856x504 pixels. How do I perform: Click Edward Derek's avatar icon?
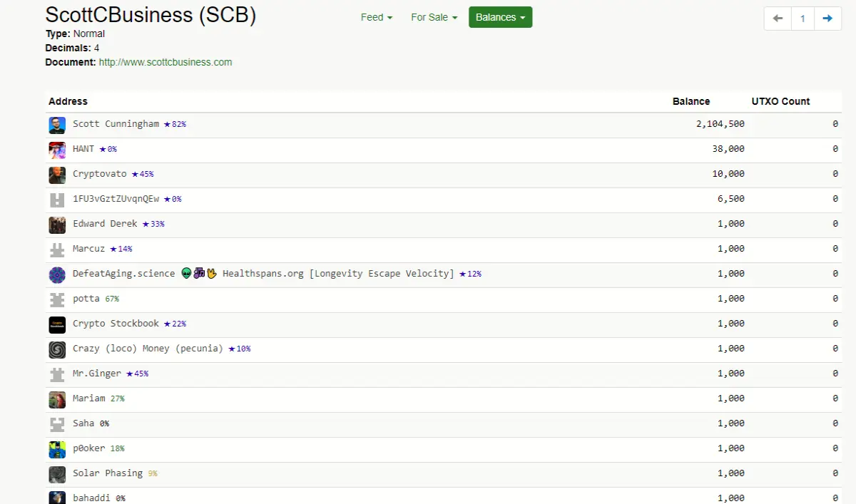point(57,225)
